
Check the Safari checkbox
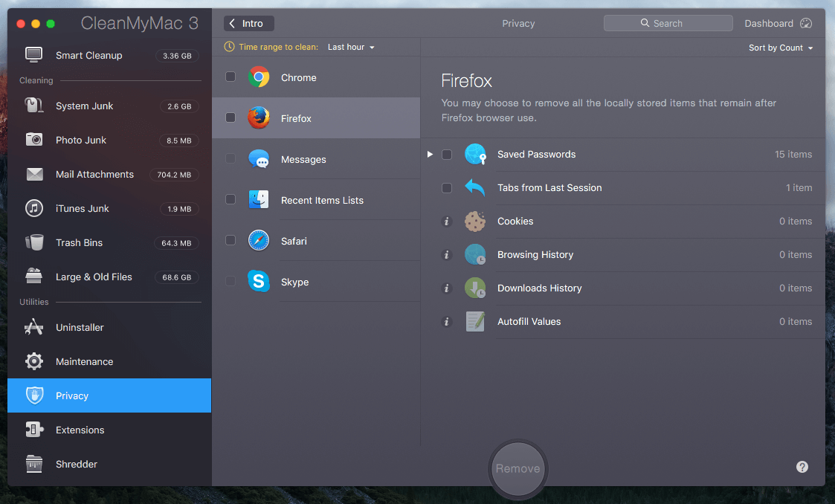(230, 240)
